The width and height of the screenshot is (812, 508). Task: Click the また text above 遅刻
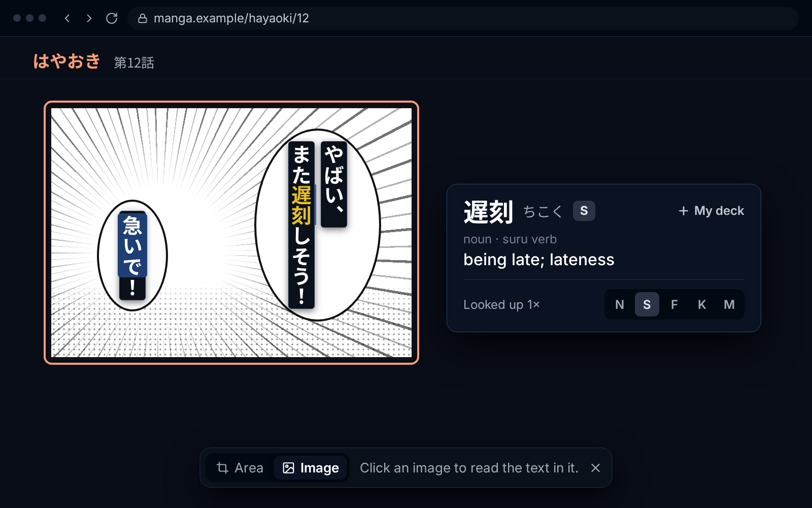[x=301, y=164]
